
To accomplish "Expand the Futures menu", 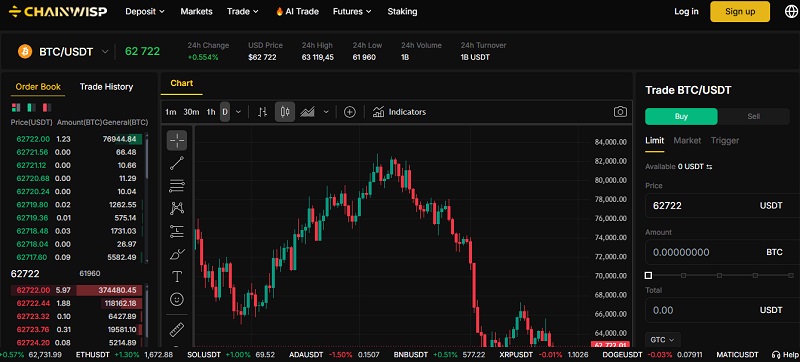I will (352, 11).
